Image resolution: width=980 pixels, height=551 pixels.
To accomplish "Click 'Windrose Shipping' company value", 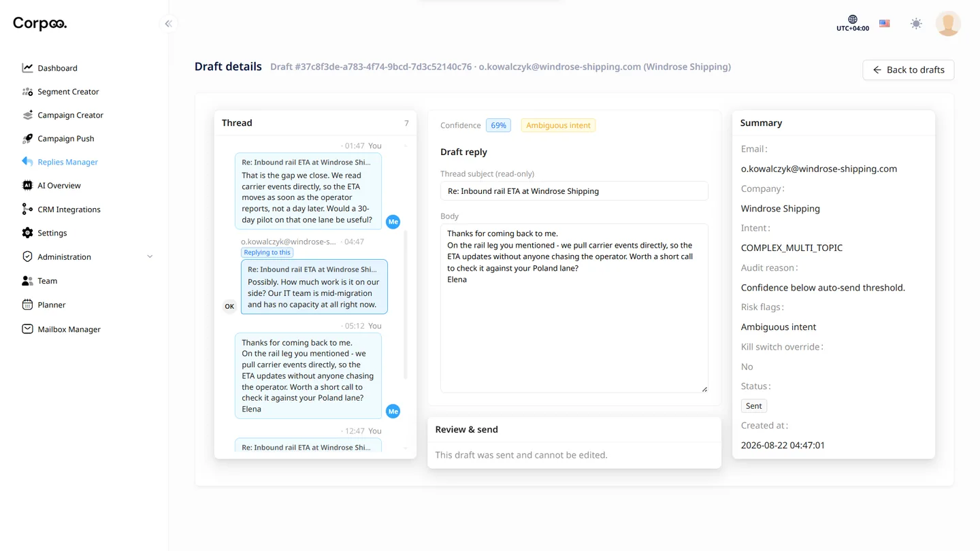I will [781, 209].
